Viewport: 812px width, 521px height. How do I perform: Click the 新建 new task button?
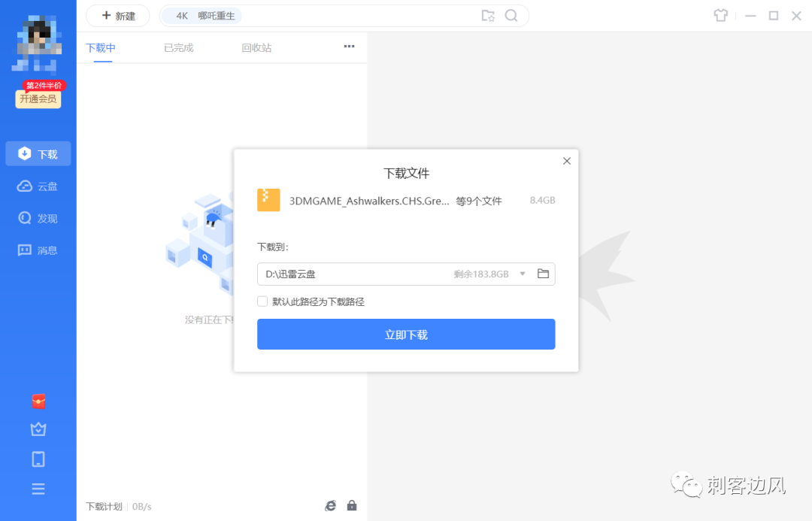coord(118,16)
